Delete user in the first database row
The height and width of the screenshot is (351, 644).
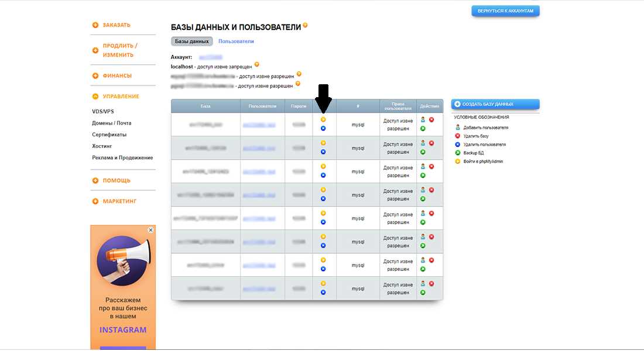[x=323, y=129]
